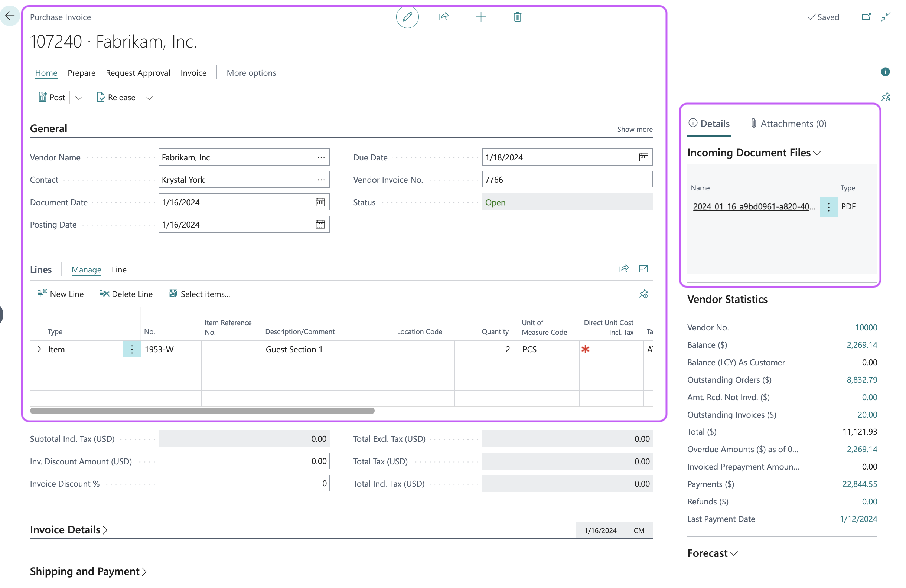This screenshot has width=906, height=588.
Task: Click Show more in General section
Action: [635, 130]
